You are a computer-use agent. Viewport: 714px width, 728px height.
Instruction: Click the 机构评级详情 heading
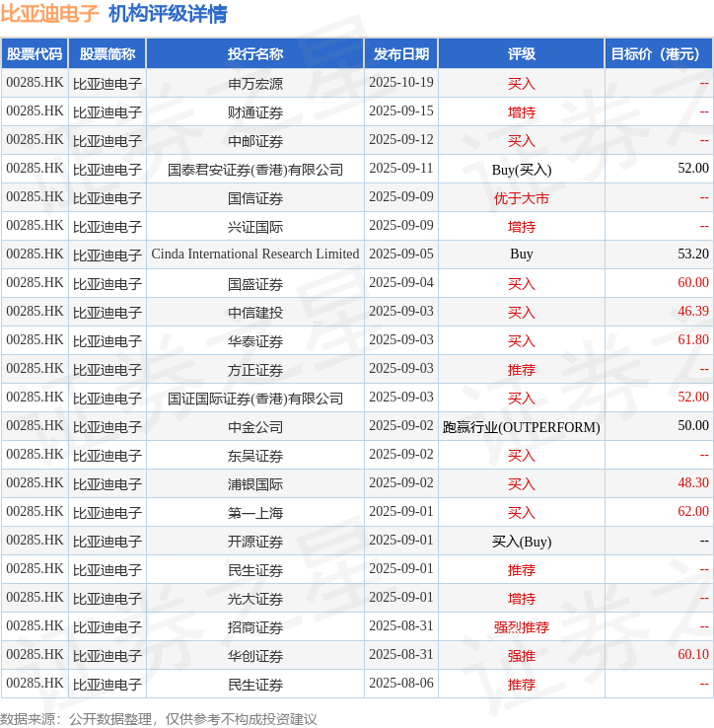point(168,14)
